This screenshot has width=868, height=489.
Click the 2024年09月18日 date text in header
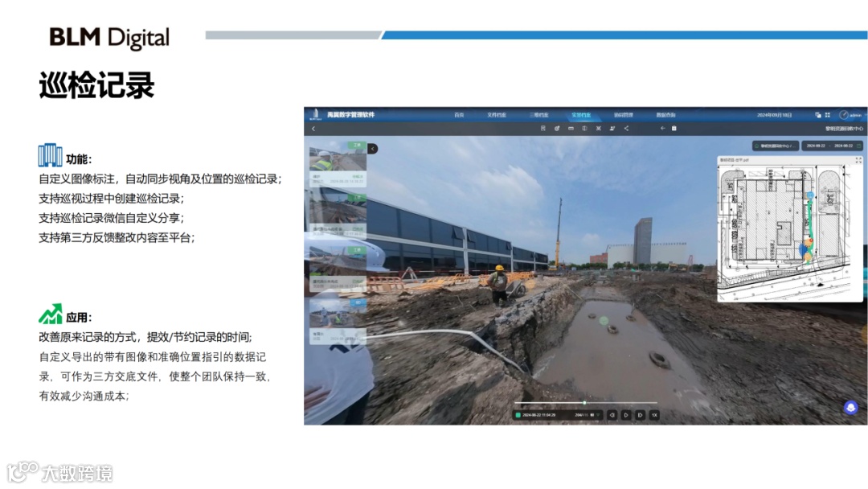tap(774, 115)
